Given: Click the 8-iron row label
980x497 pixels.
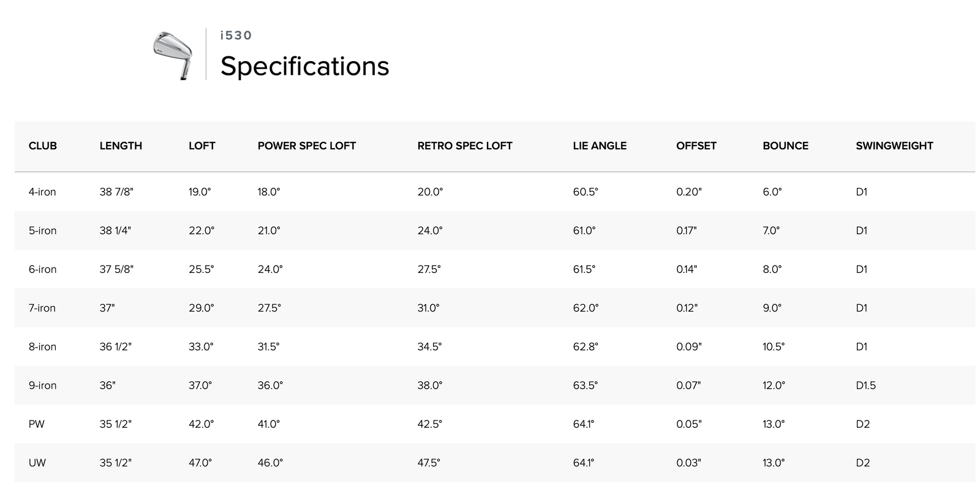Looking at the screenshot, I should (42, 346).
